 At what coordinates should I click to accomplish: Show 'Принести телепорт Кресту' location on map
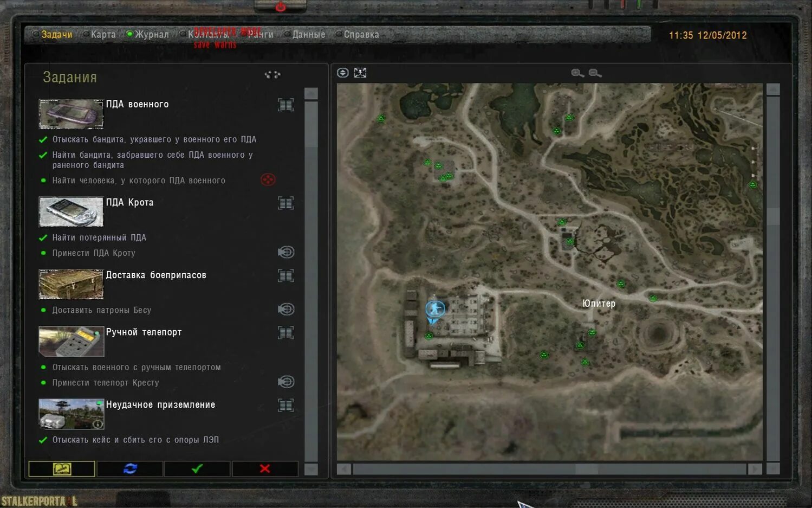(x=286, y=382)
